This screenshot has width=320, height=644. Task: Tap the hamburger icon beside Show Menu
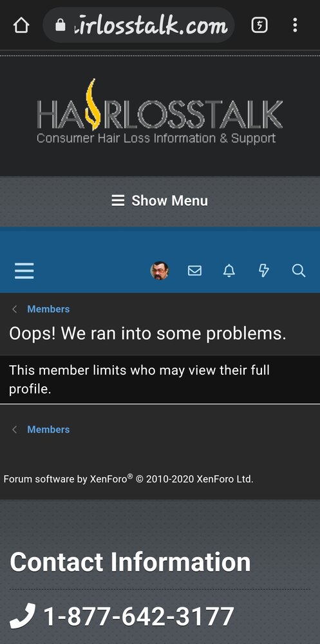(118, 201)
